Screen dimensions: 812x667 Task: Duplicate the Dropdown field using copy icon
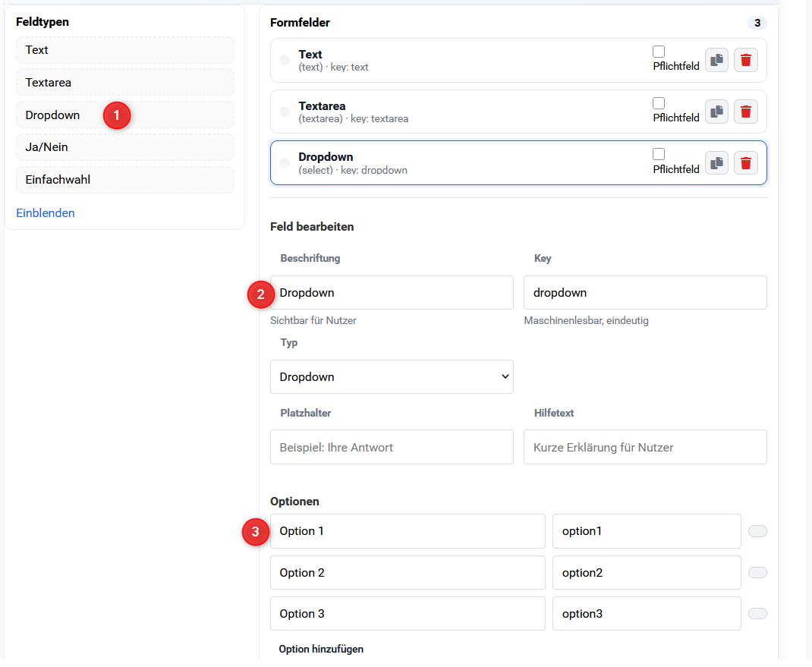coord(716,162)
